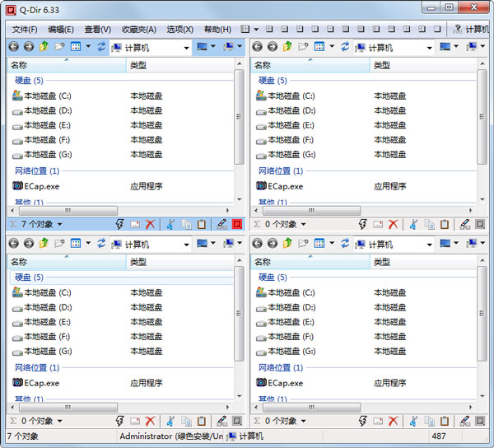The width and height of the screenshot is (494, 448).
Task: Click the paste clipboard icon in bottom-left pane
Action: tap(201, 421)
